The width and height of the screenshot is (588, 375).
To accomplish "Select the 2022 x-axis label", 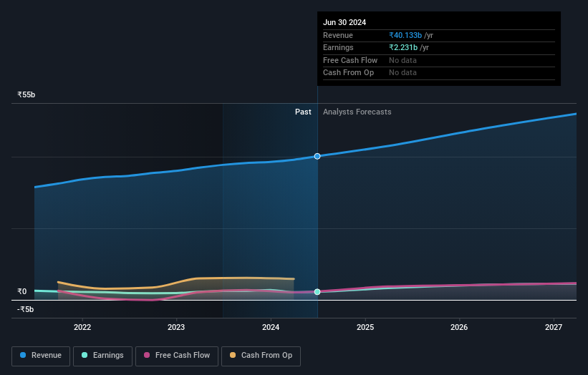I will (x=82, y=328).
